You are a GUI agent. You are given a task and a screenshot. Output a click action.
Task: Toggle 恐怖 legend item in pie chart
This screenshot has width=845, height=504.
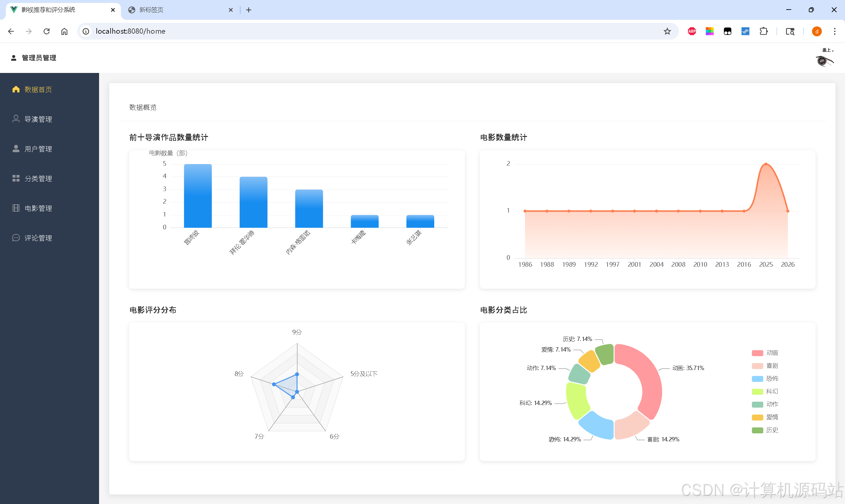click(x=772, y=379)
